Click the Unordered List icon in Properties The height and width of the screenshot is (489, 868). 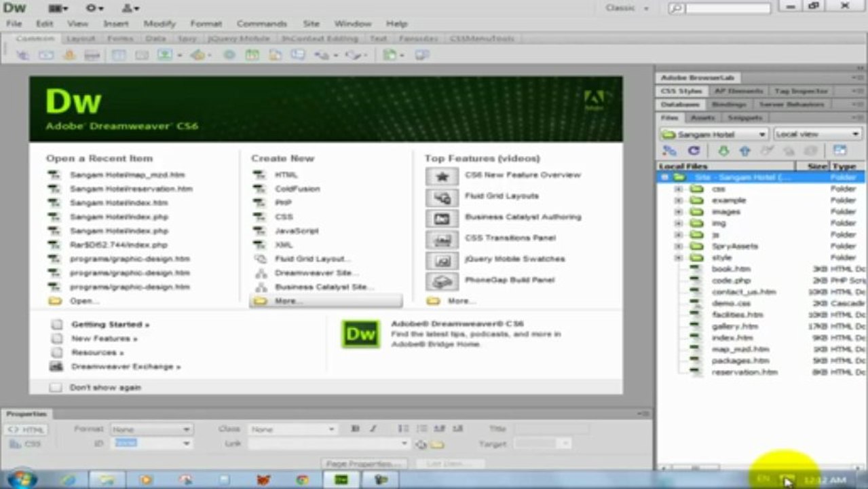[x=403, y=429]
